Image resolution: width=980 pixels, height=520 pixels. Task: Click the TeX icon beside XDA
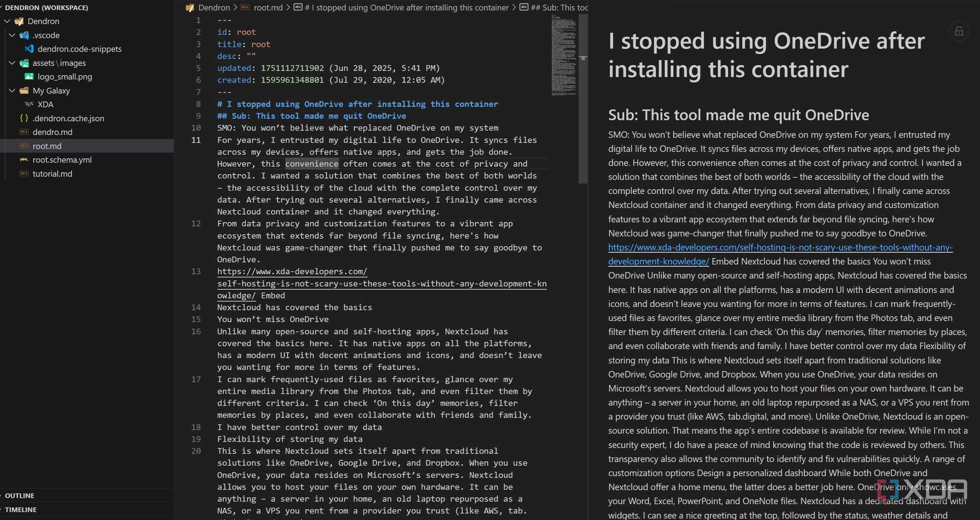[x=29, y=104]
